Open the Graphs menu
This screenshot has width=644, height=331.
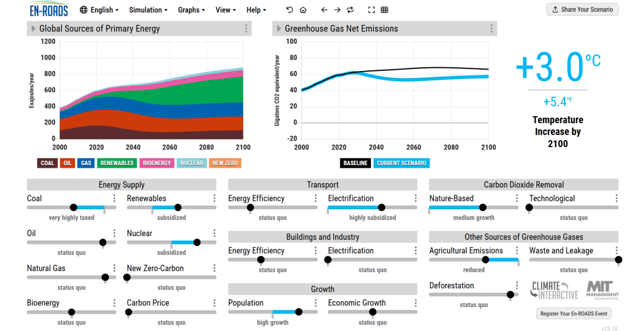pyautogui.click(x=191, y=10)
